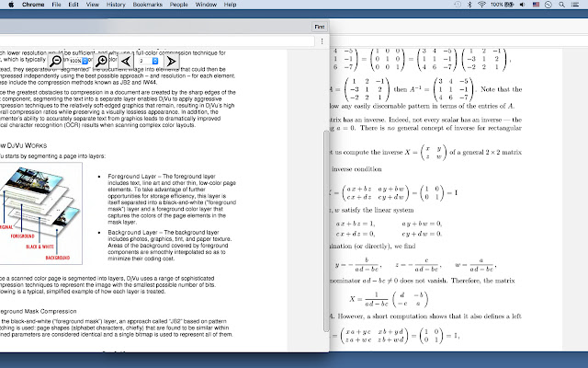Image resolution: width=588 pixels, height=368 pixels.
Task: Click the Bluetooth status icon
Action: click(x=469, y=5)
